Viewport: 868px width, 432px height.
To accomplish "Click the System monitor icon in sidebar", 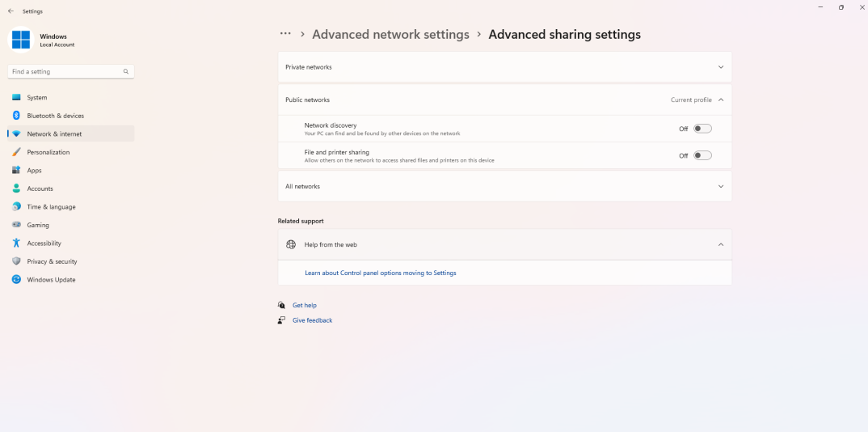I will click(x=17, y=97).
